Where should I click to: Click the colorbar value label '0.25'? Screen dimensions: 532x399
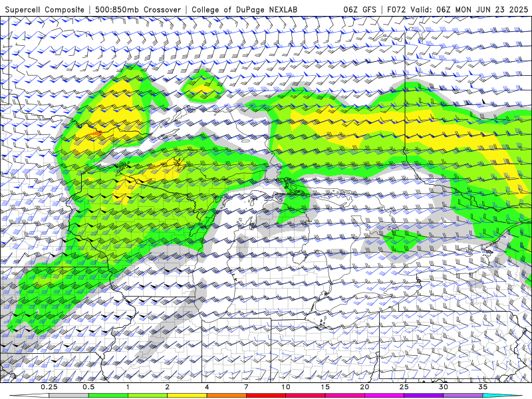tap(49, 387)
